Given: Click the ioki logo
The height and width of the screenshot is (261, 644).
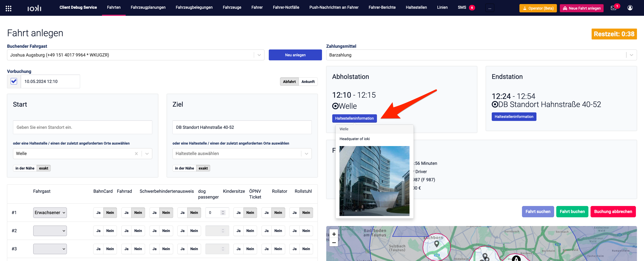Looking at the screenshot, I should tap(34, 9).
